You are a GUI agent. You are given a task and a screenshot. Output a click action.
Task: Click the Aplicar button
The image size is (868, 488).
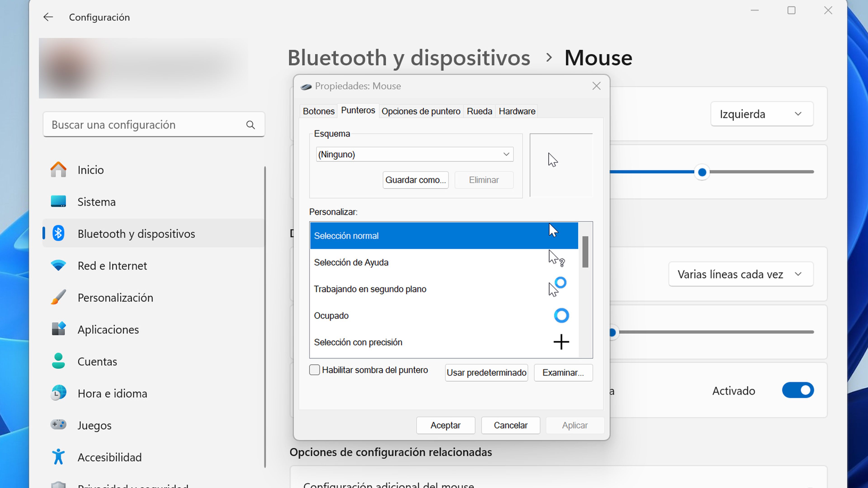point(575,425)
